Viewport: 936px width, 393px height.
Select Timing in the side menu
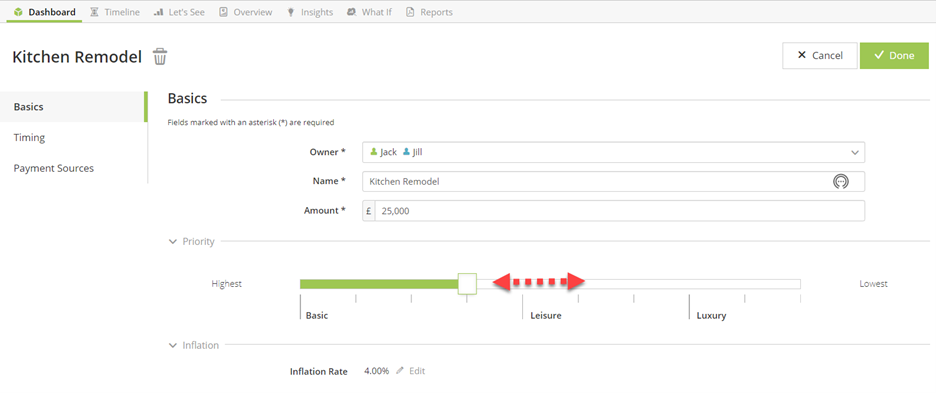pyautogui.click(x=73, y=137)
